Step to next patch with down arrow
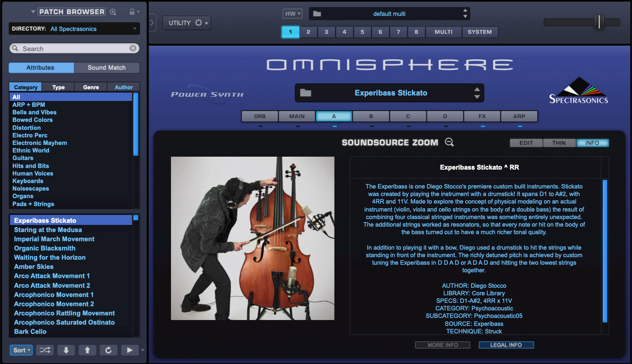 click(x=66, y=350)
